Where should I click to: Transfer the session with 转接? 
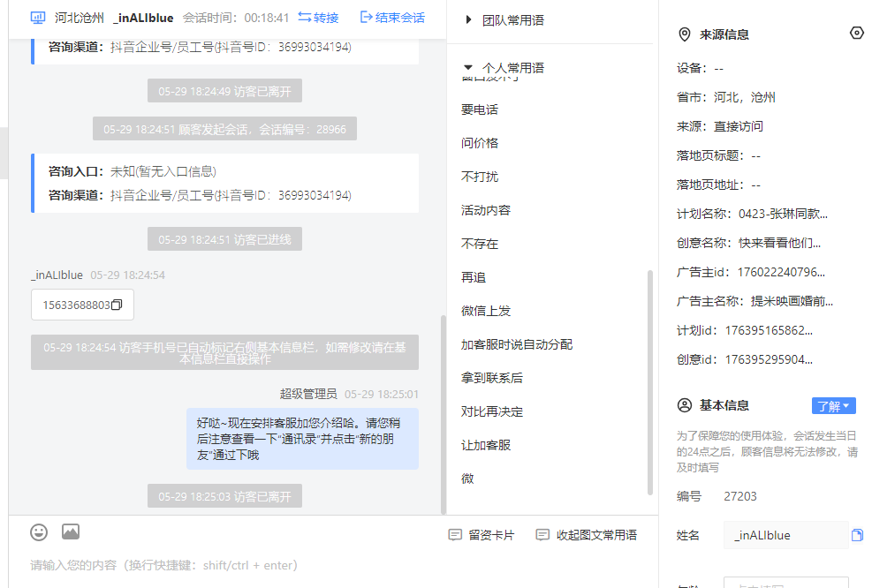[319, 18]
